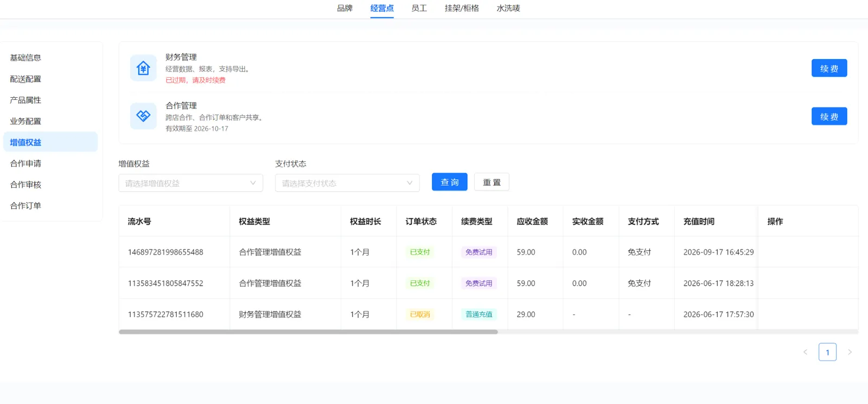Click 已过期，请及时续费 warning text
Image resolution: width=868 pixels, height=404 pixels.
[195, 80]
